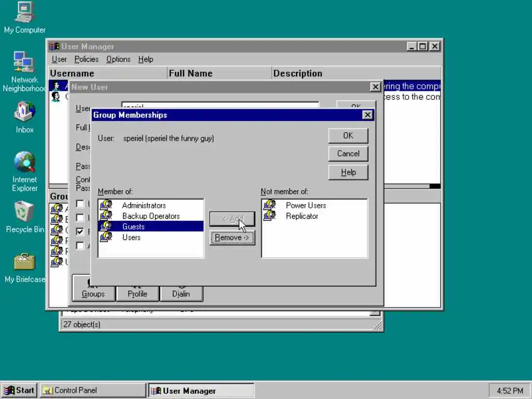Select the highlighted Guests entry
Viewport: 532px width, 399px height.
tap(151, 227)
